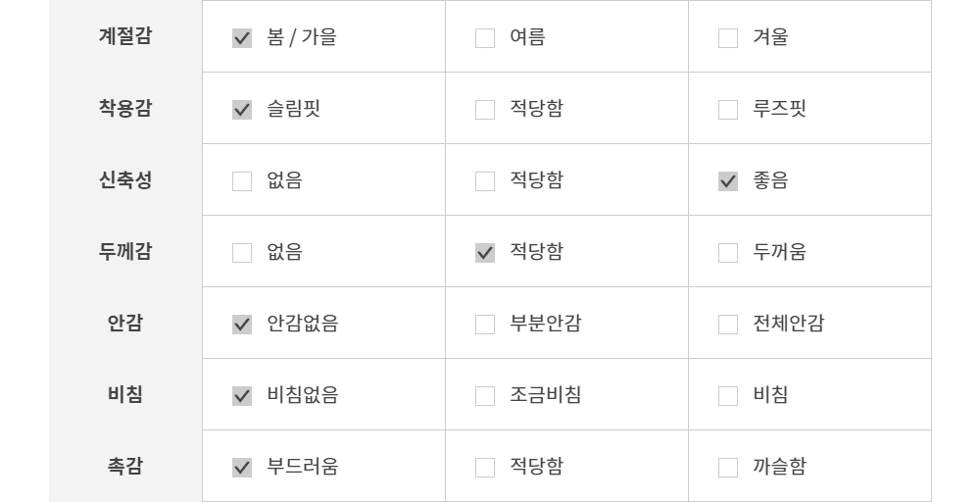Viewport: 980px width, 502px height.
Task: Check the 두꺼움 checkbox
Action: pyautogui.click(x=728, y=253)
